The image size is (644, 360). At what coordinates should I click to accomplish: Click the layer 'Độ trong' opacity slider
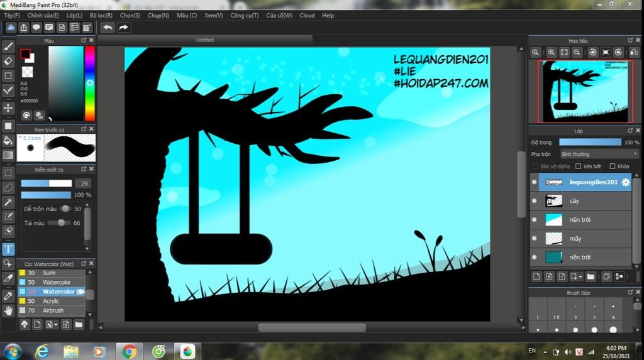click(590, 142)
